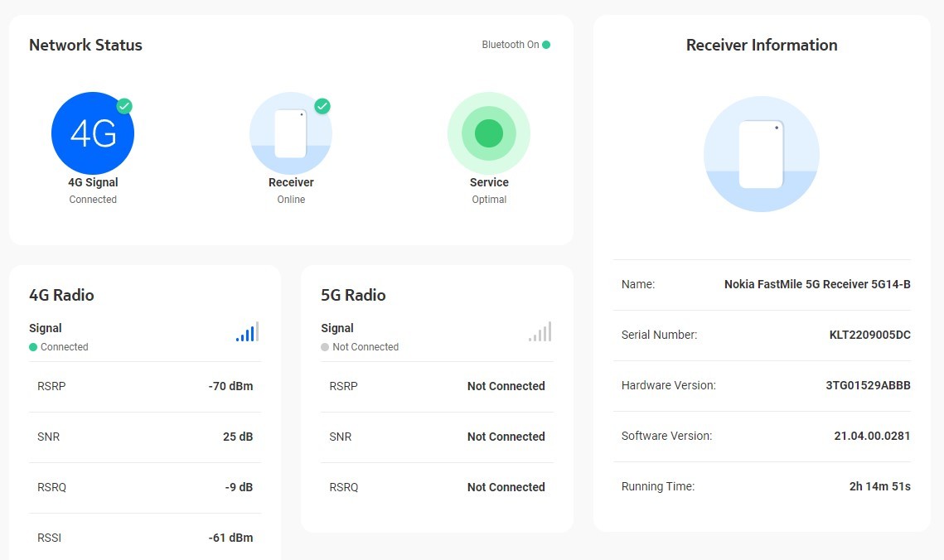Click the green checkmark on Receiver icon
This screenshot has width=944, height=560.
322,106
